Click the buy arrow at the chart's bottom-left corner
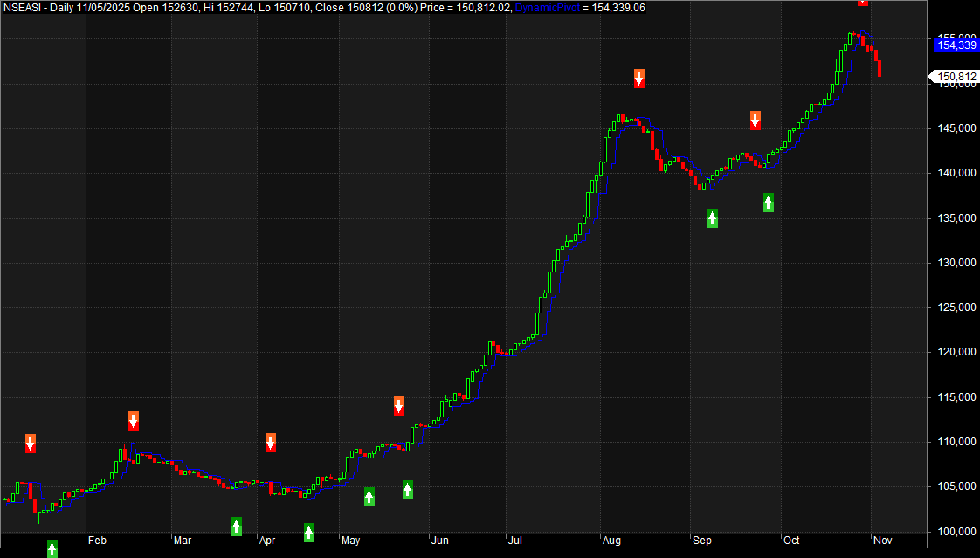This screenshot has width=980, height=558. [x=52, y=548]
